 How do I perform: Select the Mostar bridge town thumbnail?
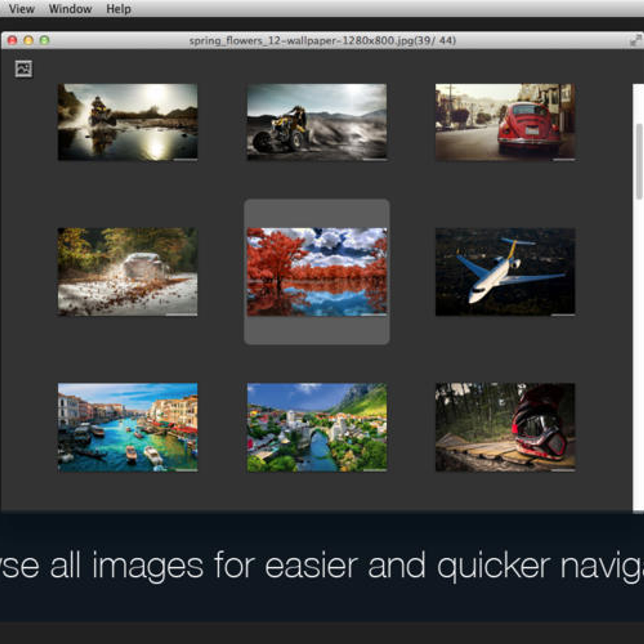[x=317, y=427]
